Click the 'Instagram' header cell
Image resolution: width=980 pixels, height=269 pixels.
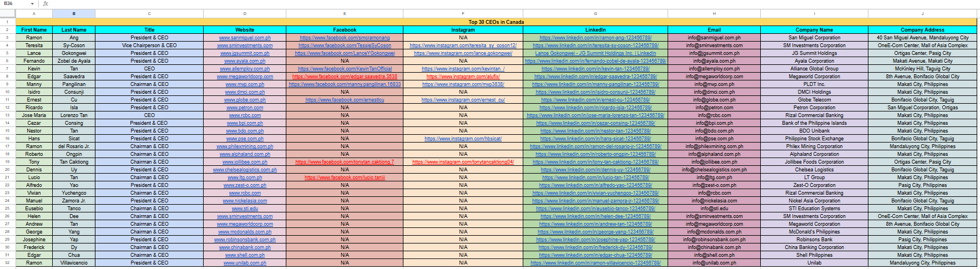[x=463, y=30]
